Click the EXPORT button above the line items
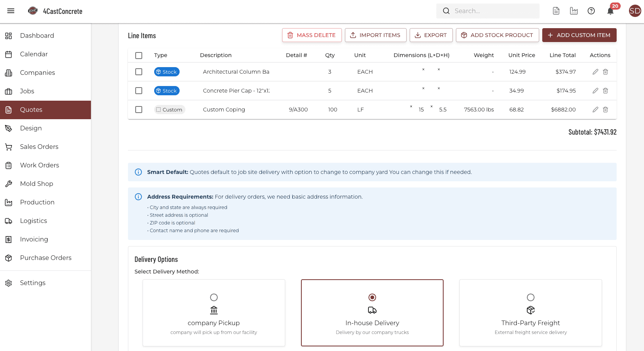Viewport: 644px width, 351px height. click(431, 35)
